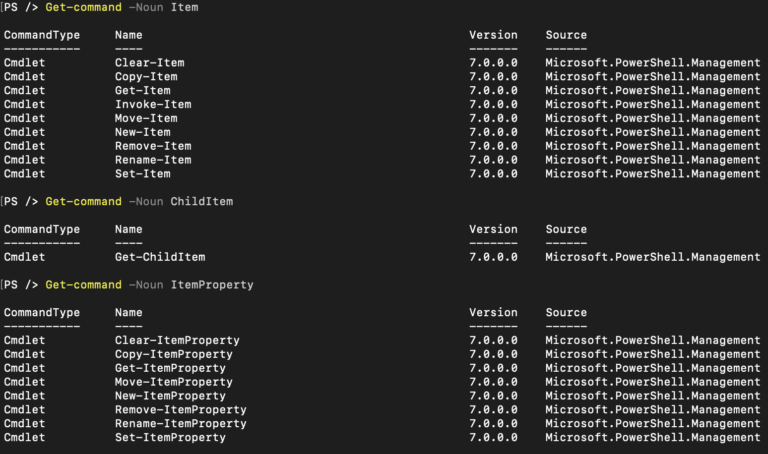Screen dimensions: 768x454
Task: Click the Remove-Item cmdlet name
Action: 153,146
